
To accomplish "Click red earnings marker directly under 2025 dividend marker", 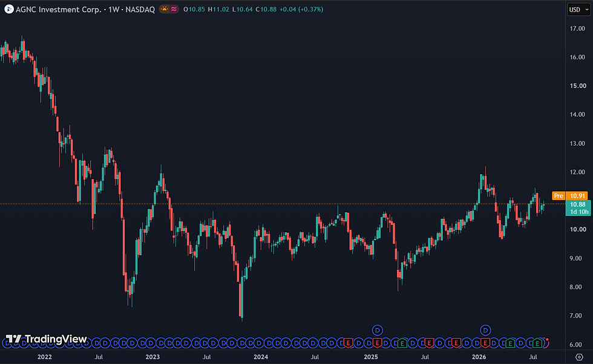I will (x=376, y=343).
